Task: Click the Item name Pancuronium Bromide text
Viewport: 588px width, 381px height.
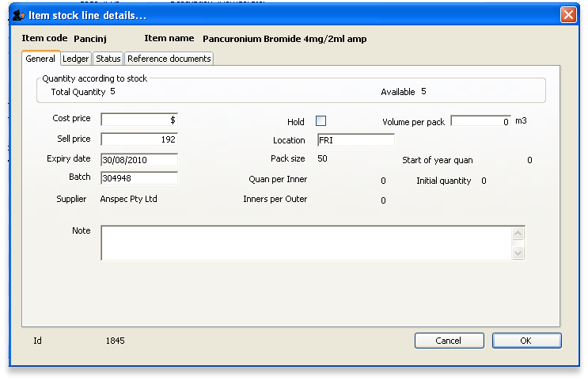Action: pos(284,38)
